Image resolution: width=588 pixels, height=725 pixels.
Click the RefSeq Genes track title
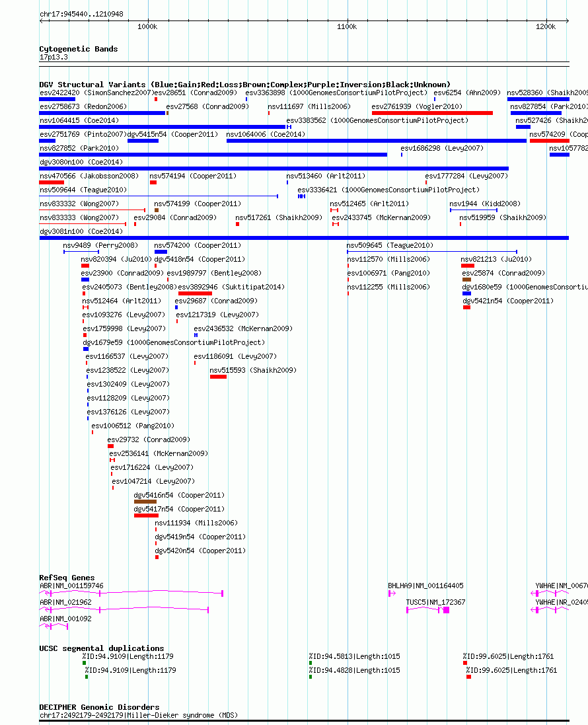pos(67,577)
